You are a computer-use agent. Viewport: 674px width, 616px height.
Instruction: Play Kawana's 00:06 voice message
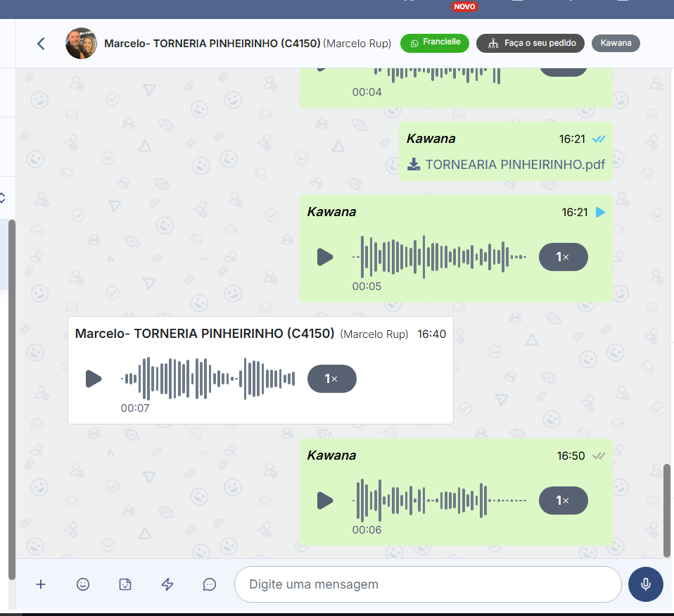click(324, 501)
